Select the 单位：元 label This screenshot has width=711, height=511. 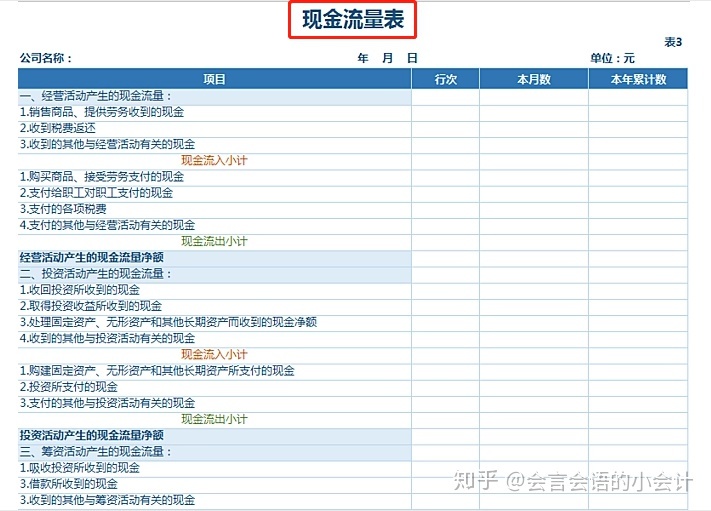(612, 58)
